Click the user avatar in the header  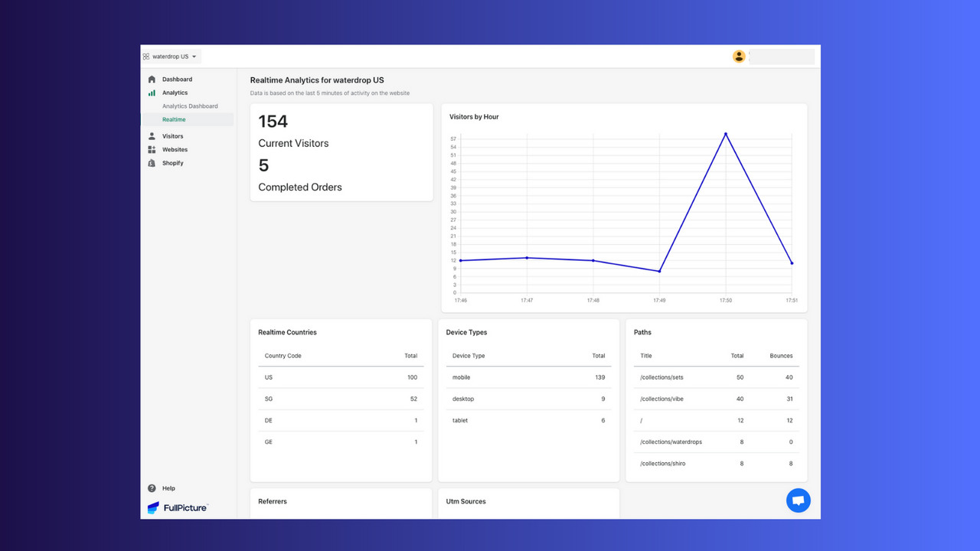coord(739,56)
